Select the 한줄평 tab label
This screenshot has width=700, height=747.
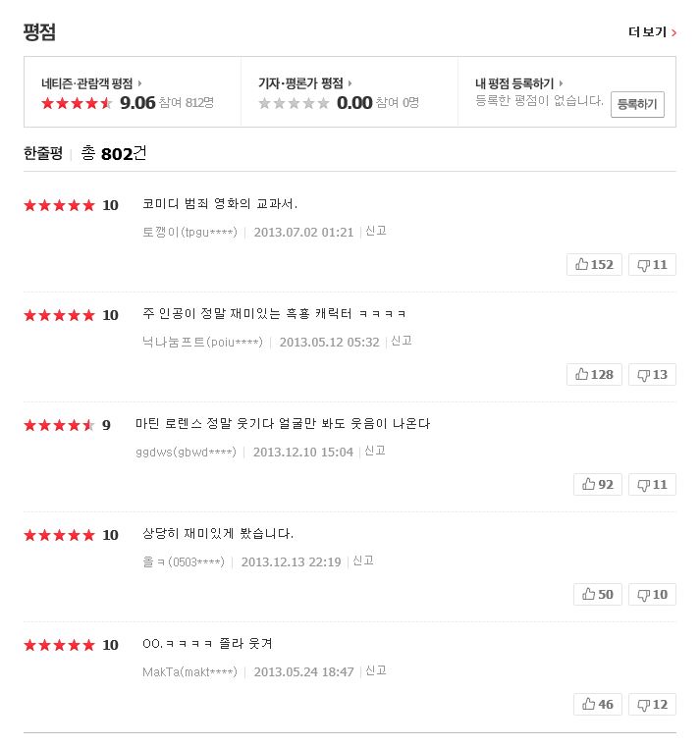(43, 153)
